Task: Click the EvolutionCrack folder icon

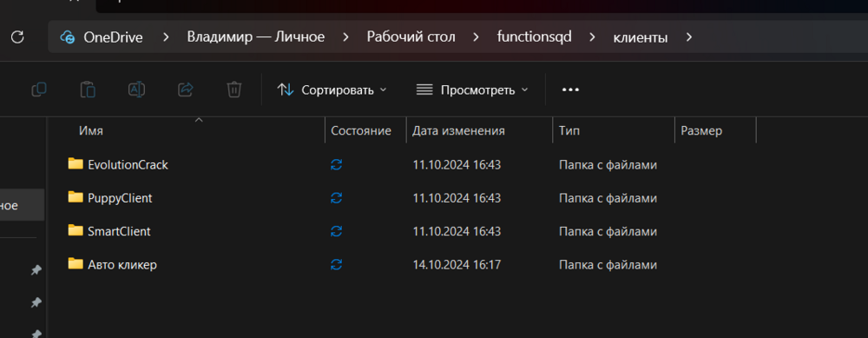Action: pyautogui.click(x=76, y=163)
